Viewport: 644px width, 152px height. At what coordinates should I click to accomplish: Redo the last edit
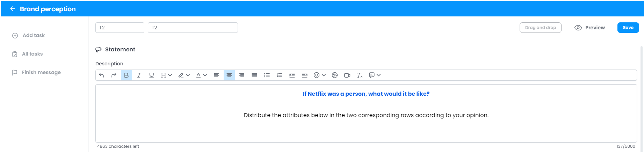(x=114, y=75)
